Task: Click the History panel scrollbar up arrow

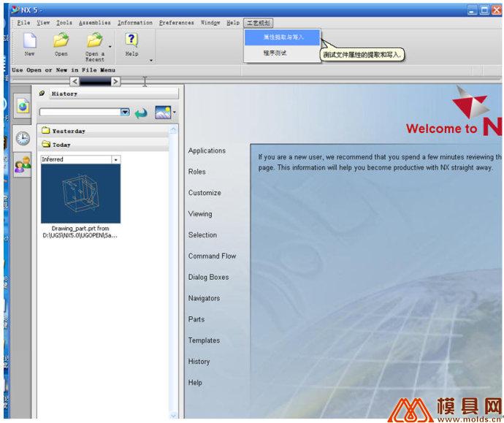Action: (x=173, y=130)
